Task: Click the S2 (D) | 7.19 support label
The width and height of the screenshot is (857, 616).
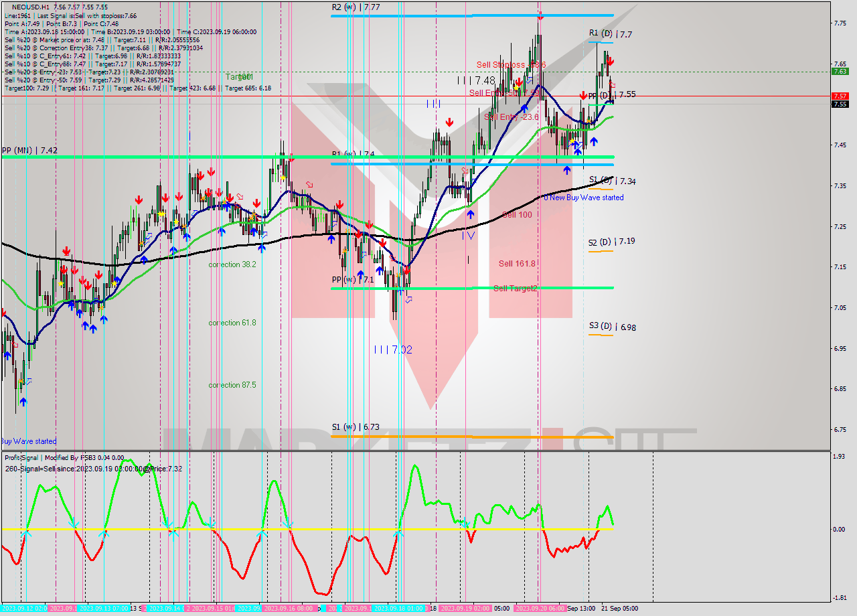Action: tap(612, 241)
